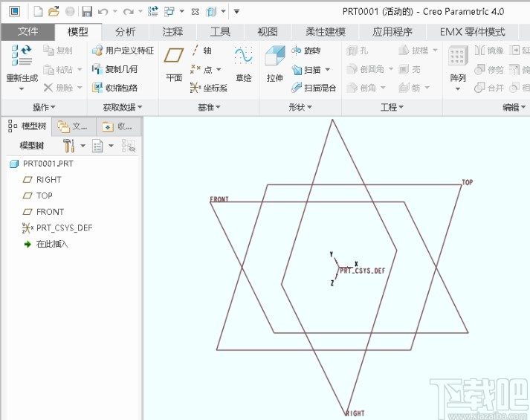Create a datum 平面 (Plane)
This screenshot has width=530, height=420.
(x=174, y=64)
